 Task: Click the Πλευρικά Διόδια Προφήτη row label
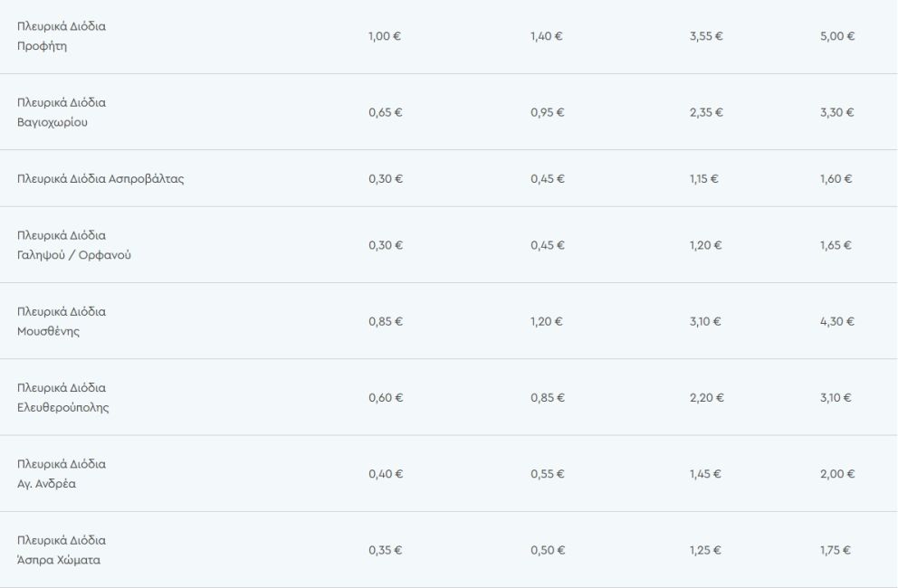pyautogui.click(x=62, y=36)
